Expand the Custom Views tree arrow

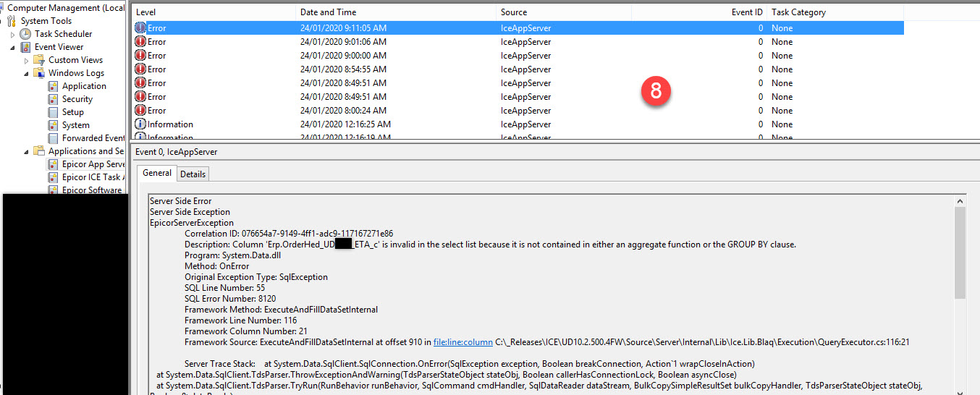click(27, 60)
